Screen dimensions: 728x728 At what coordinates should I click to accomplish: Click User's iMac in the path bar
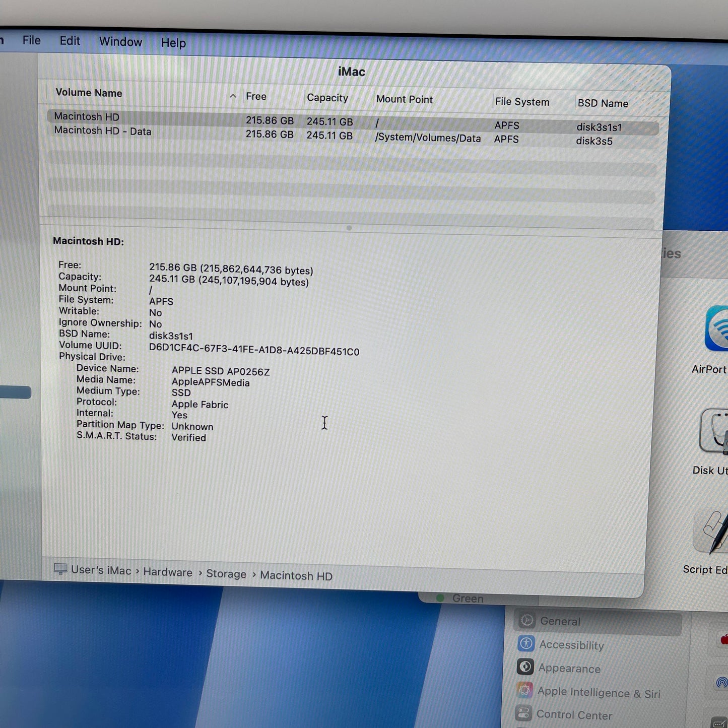pos(101,570)
